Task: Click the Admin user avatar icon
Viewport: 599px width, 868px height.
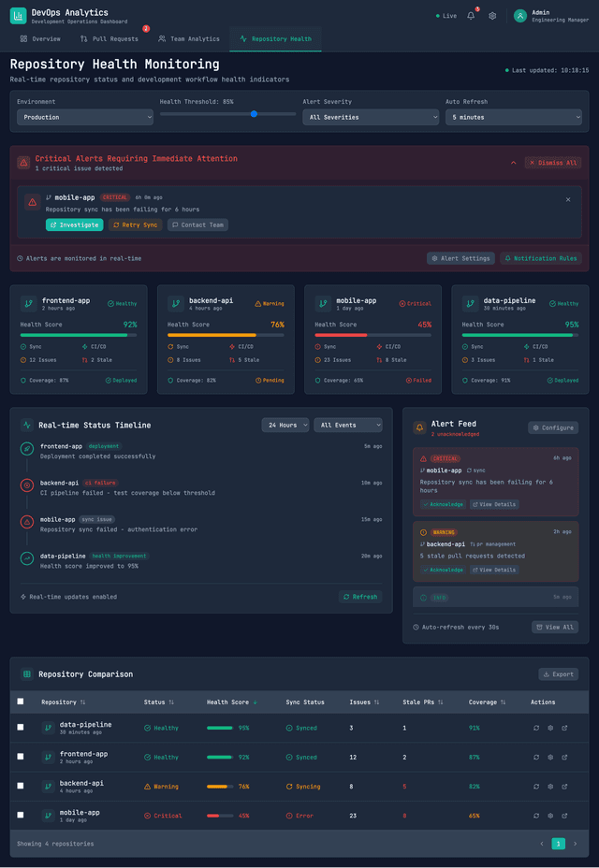Action: (520, 15)
